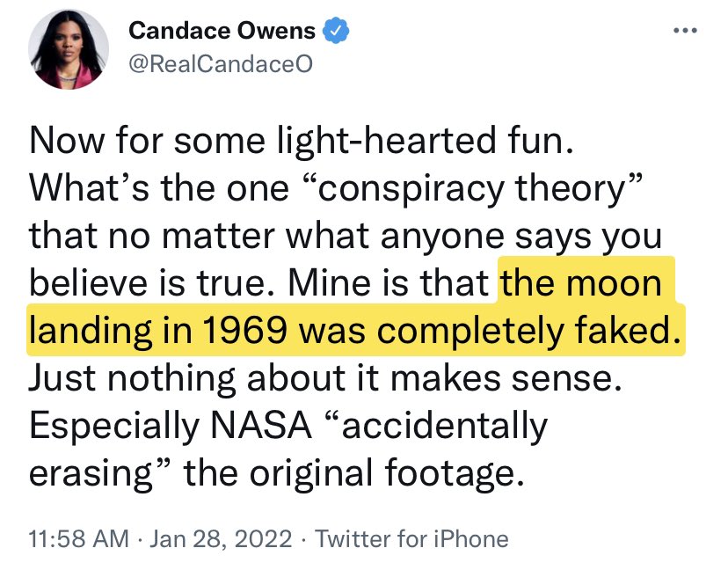This screenshot has width=728, height=570.
Task: Click the words "Mine is that"
Action: [x=388, y=282]
